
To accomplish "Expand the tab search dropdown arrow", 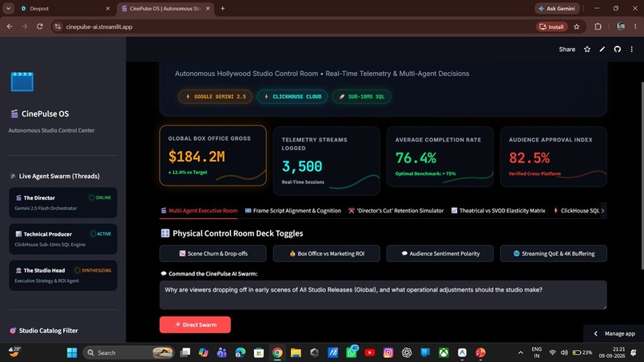I will pyautogui.click(x=8, y=8).
